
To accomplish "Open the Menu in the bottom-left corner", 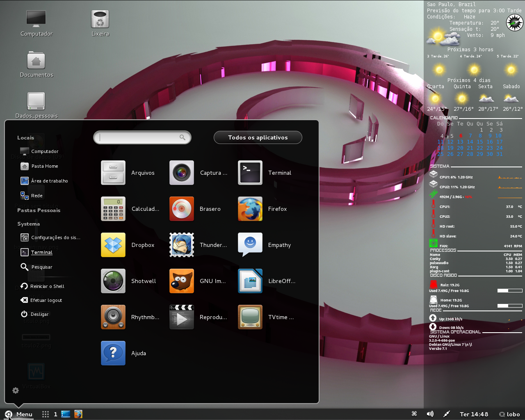I will pyautogui.click(x=18, y=414).
